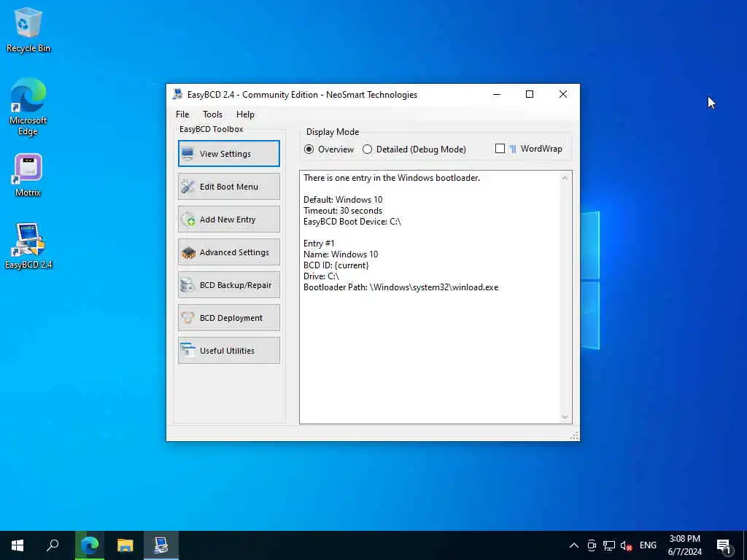Open the network tray icon

[x=609, y=545]
